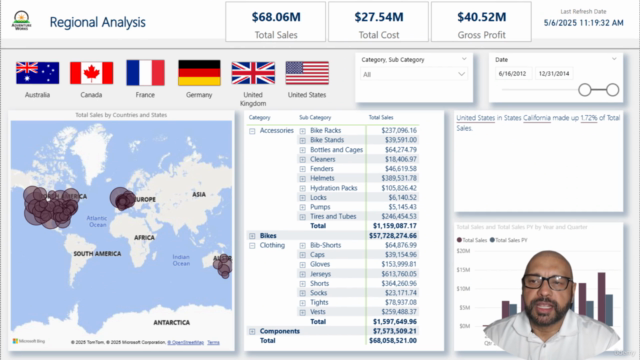The height and width of the screenshot is (360, 640).
Task: Select the France flag
Action: tap(145, 73)
